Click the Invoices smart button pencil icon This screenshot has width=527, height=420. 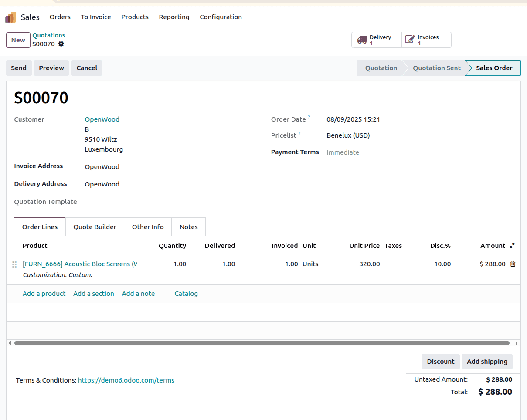tap(410, 39)
